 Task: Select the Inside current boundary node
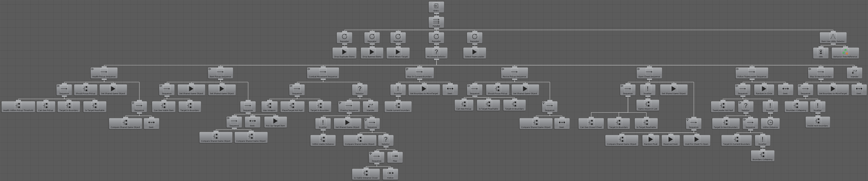[x=398, y=107]
